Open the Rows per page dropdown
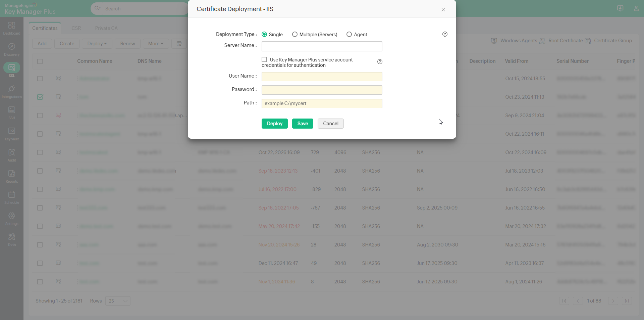 (x=118, y=301)
